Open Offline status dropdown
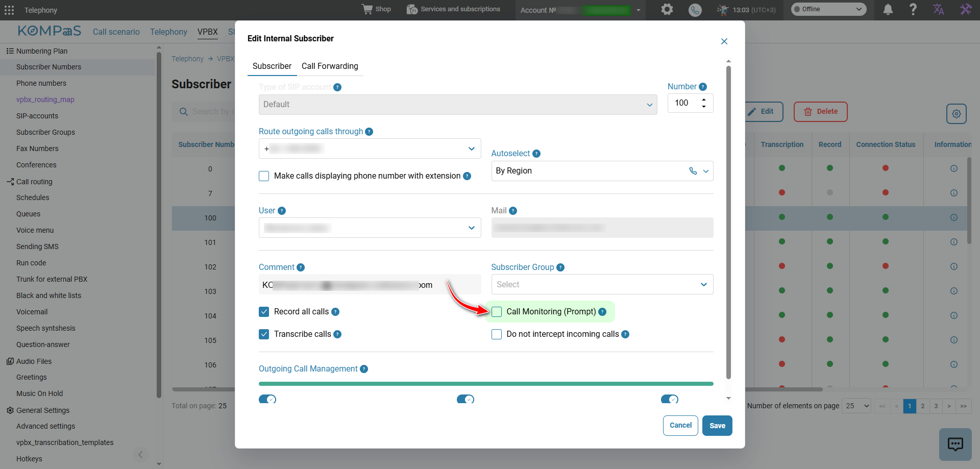Viewport: 980px width, 469px height. [828, 9]
